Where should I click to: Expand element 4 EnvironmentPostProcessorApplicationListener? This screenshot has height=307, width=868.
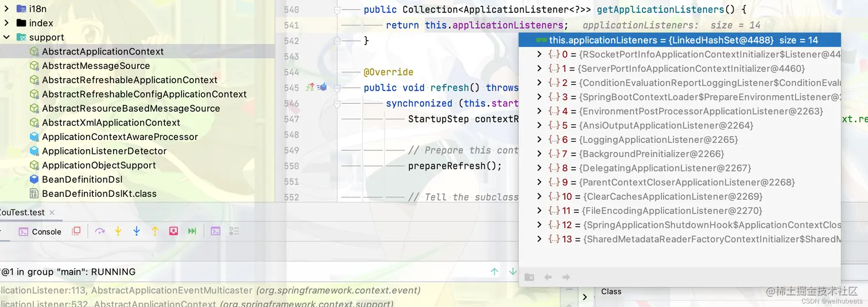point(539,111)
